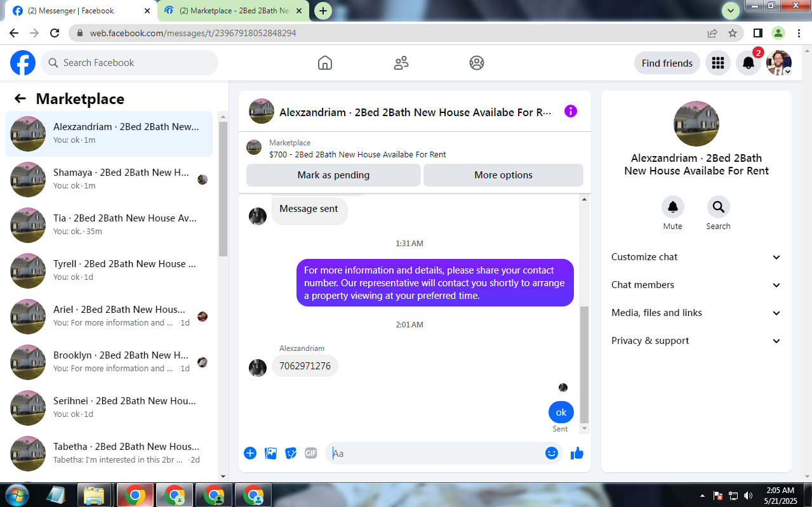This screenshot has width=812, height=507.
Task: Open Serihnei conversation in list
Action: click(109, 408)
